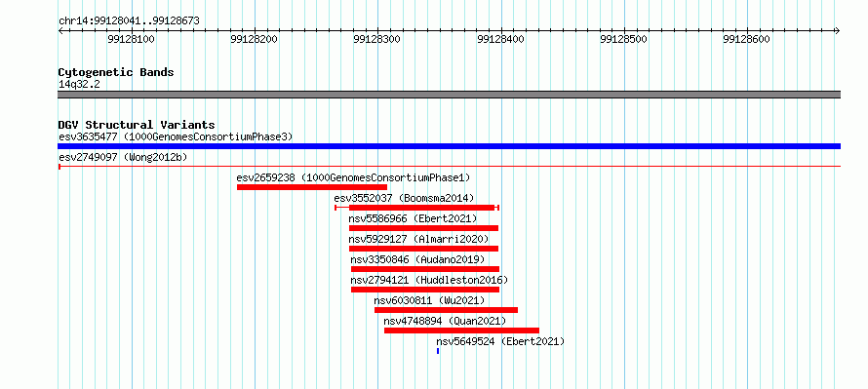Viewport: 868px width, 389px height.
Task: Click the right arrowhead of the ruler
Action: click(838, 30)
